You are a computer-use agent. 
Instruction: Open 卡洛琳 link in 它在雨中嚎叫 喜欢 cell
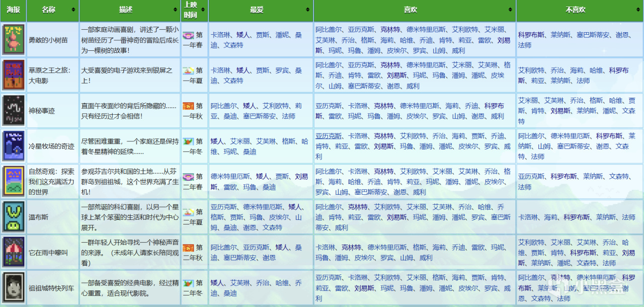325,248
